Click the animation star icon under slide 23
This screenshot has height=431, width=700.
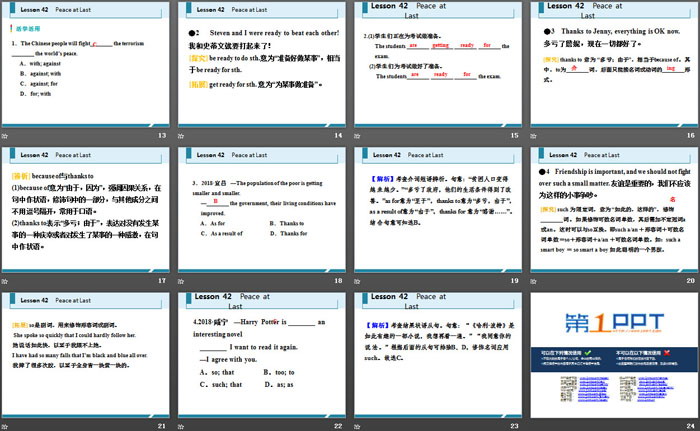[357, 423]
